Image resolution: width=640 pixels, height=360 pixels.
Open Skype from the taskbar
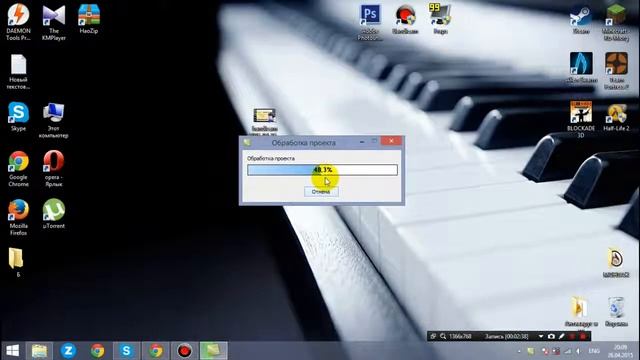pyautogui.click(x=126, y=351)
